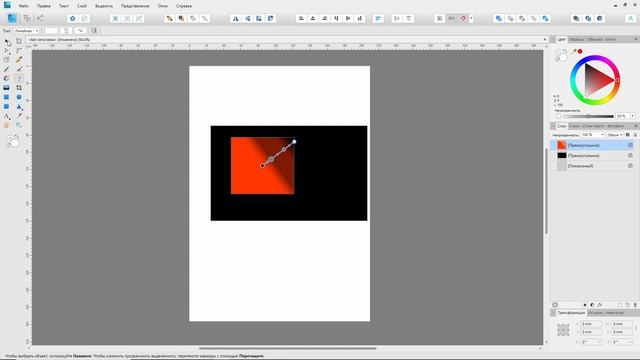Switch to the Export persona
Viewport: 640px width, 360px height.
(40, 18)
